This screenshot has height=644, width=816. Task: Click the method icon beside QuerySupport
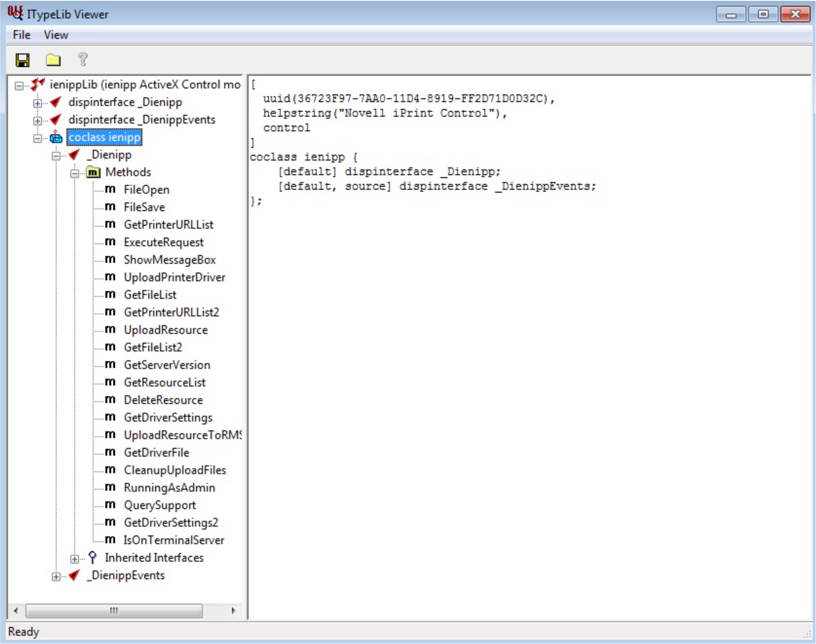click(110, 505)
